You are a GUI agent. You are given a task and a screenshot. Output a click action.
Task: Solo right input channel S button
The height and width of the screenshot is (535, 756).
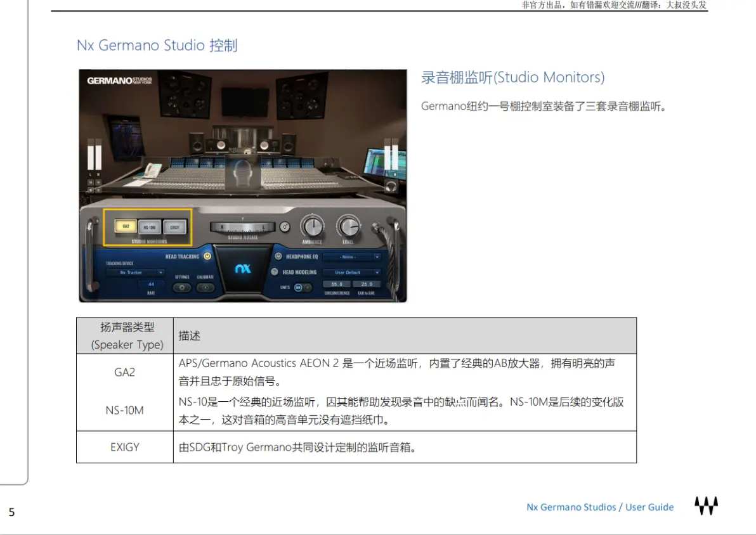point(98,190)
